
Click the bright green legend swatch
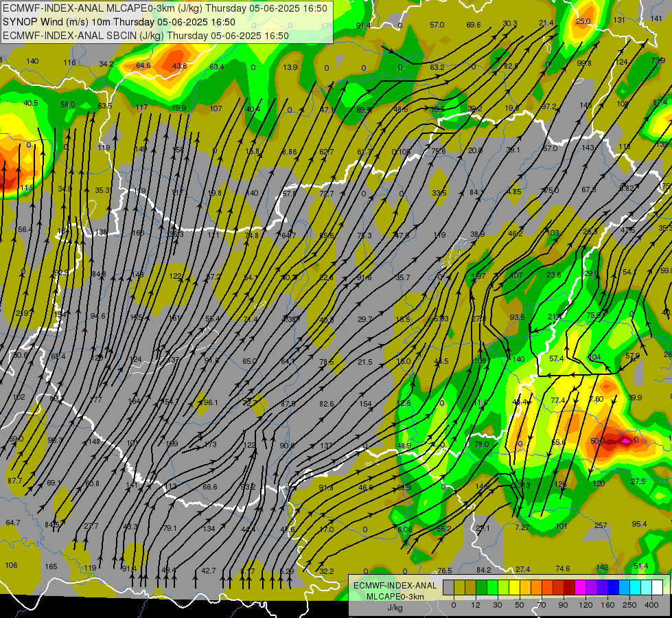492,587
